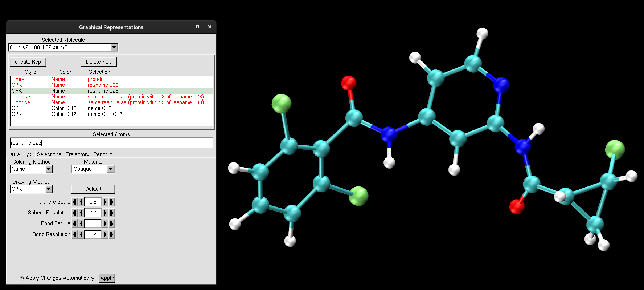Click Bond Resolution single-left arrow
The image size is (644, 290).
81,234
